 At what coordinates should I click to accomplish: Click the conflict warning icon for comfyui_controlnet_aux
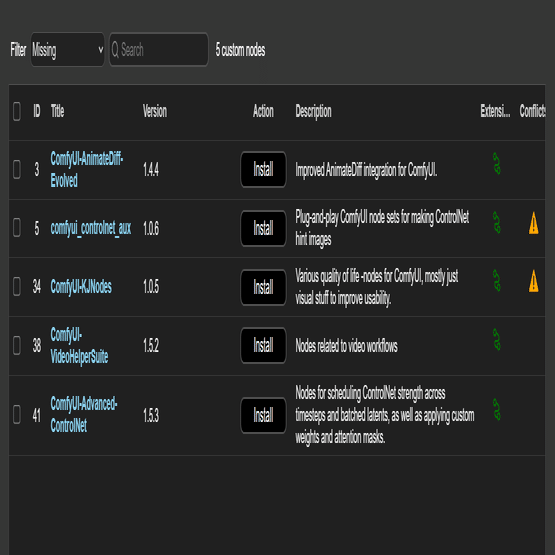click(533, 223)
